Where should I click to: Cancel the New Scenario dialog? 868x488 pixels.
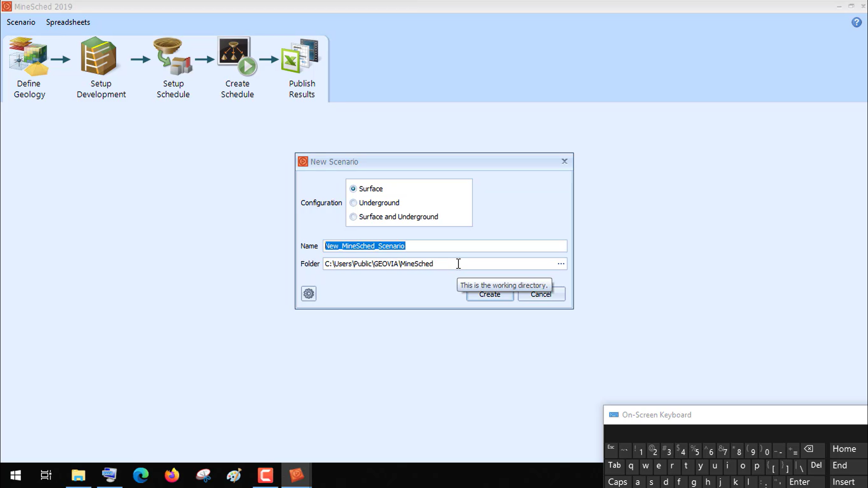point(541,296)
